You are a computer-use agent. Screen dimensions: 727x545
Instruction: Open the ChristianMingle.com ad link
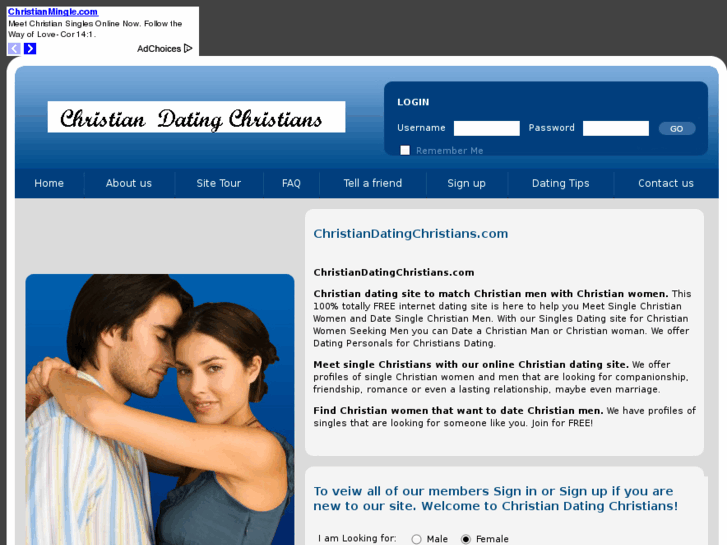(53, 12)
